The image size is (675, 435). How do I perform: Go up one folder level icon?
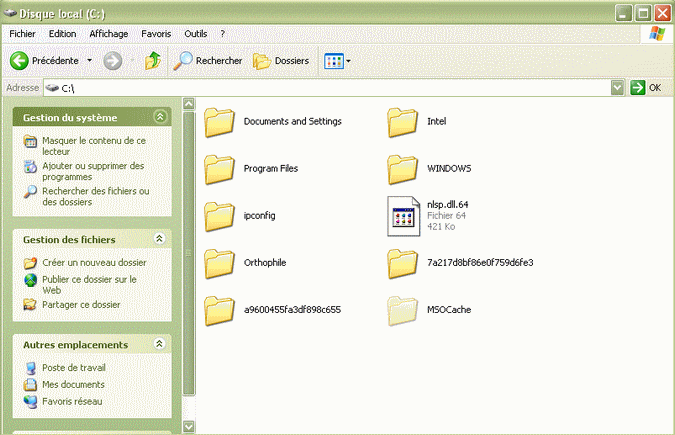click(x=152, y=61)
